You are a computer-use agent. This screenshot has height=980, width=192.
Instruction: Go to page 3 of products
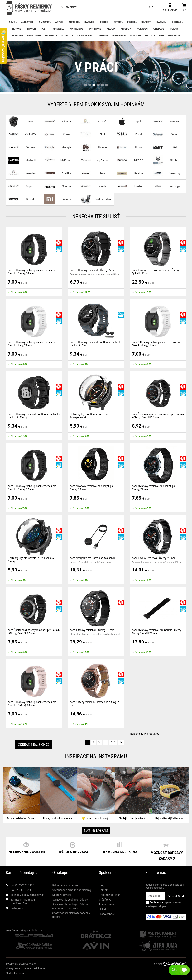coord(99,742)
